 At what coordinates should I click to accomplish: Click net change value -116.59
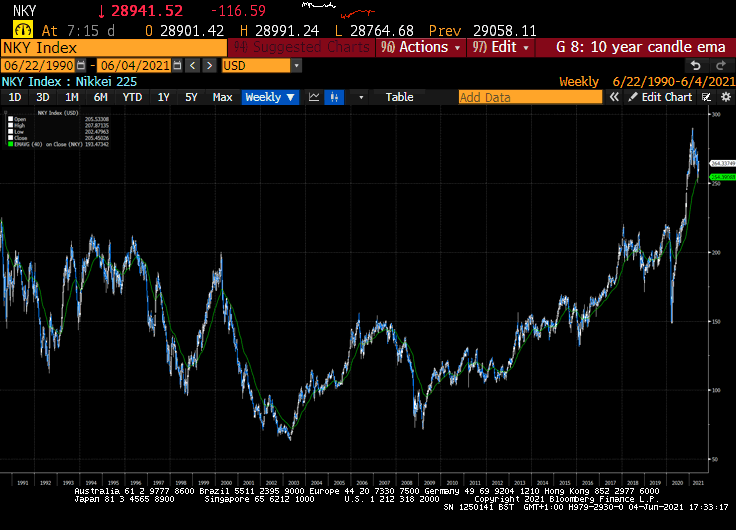coord(238,10)
